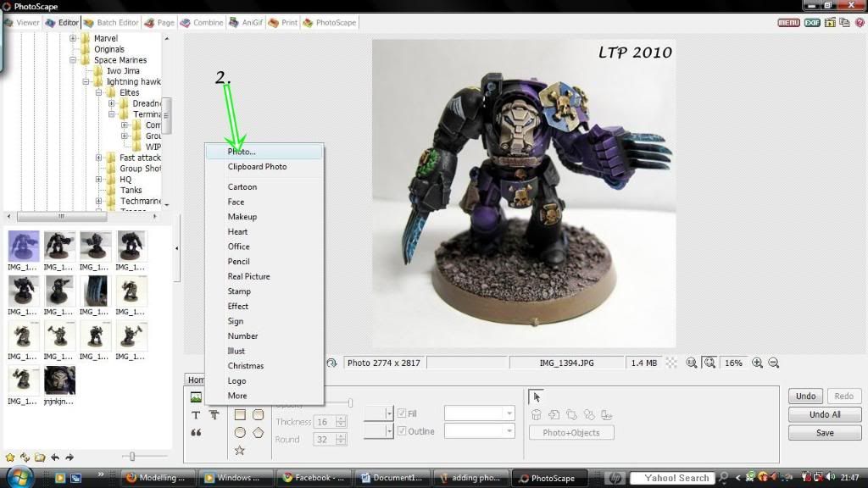Image resolution: width=868 pixels, height=488 pixels.
Task: Click the quotation symbol tool icon
Action: 196,433
